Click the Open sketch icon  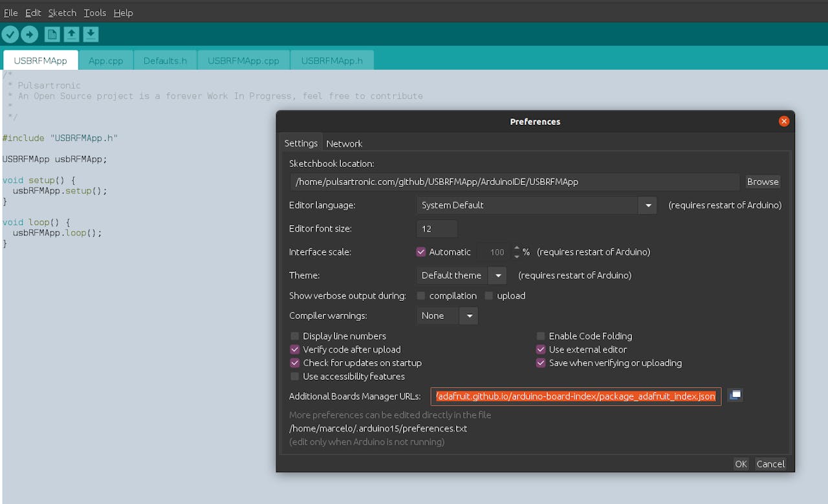click(71, 34)
